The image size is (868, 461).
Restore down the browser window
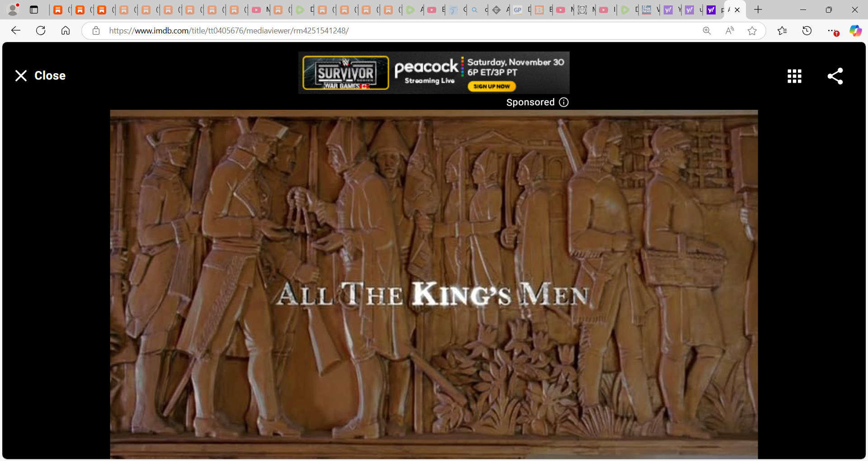click(x=829, y=9)
